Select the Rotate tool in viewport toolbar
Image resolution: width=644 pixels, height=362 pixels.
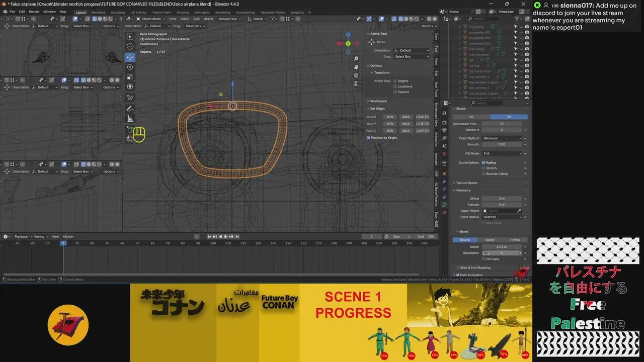130,67
